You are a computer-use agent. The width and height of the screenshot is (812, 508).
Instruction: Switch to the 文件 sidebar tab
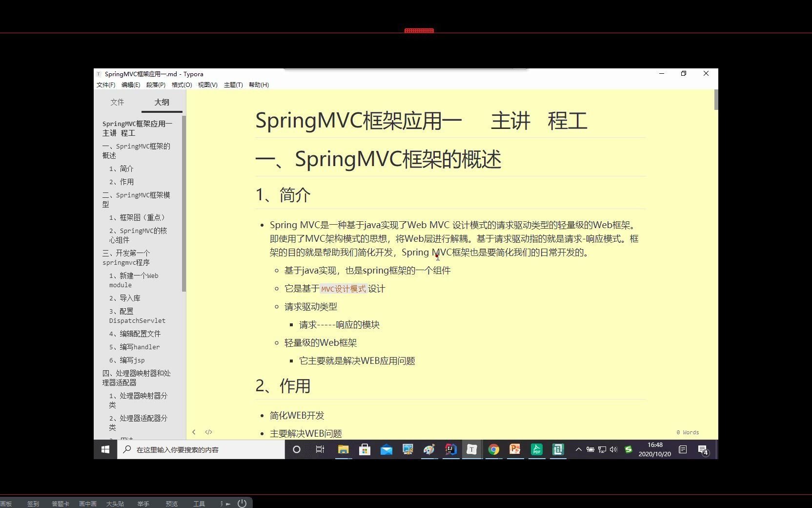pos(117,102)
